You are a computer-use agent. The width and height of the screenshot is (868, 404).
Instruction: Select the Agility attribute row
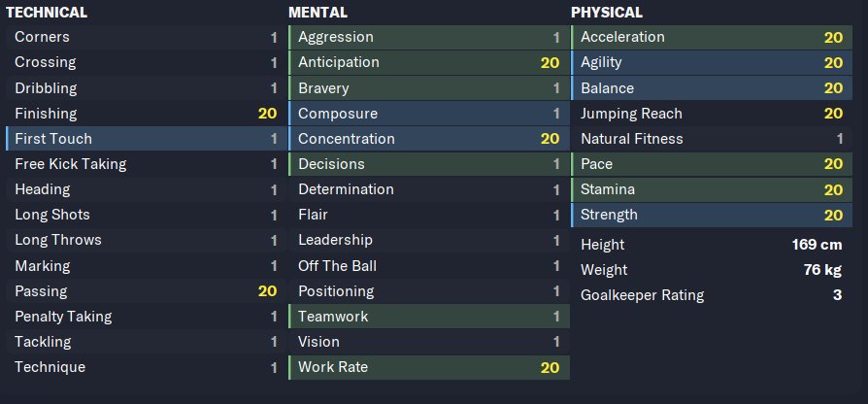(712, 62)
